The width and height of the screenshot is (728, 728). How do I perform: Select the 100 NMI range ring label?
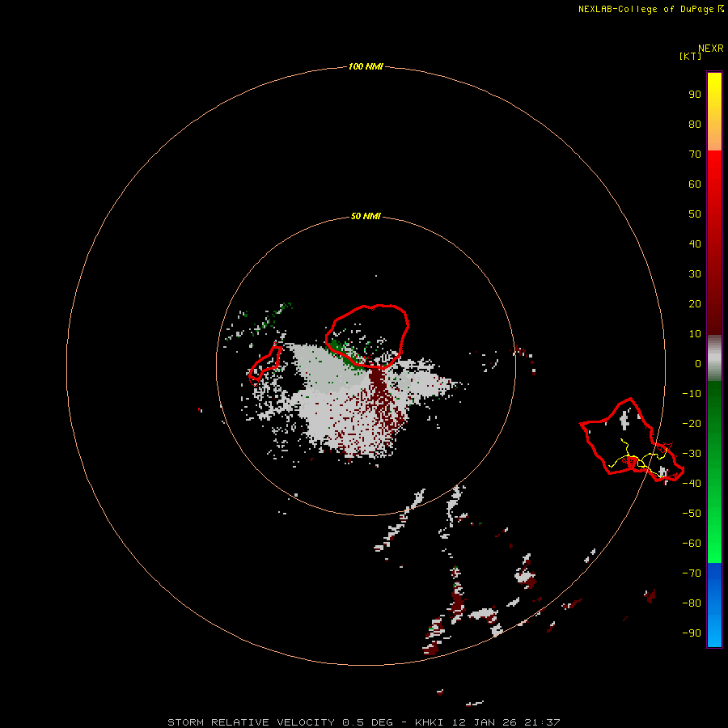(x=366, y=66)
